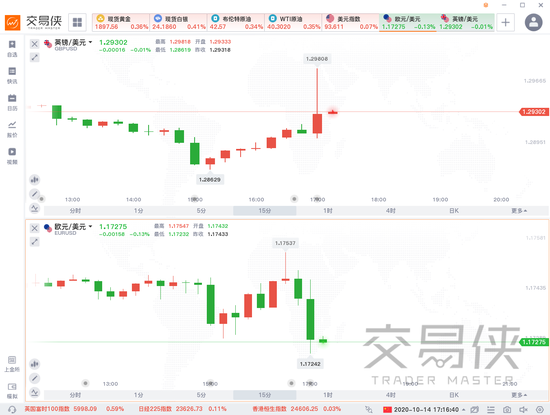Expand the time zone selector next to clock
The image size is (550, 415).
coord(463,409)
